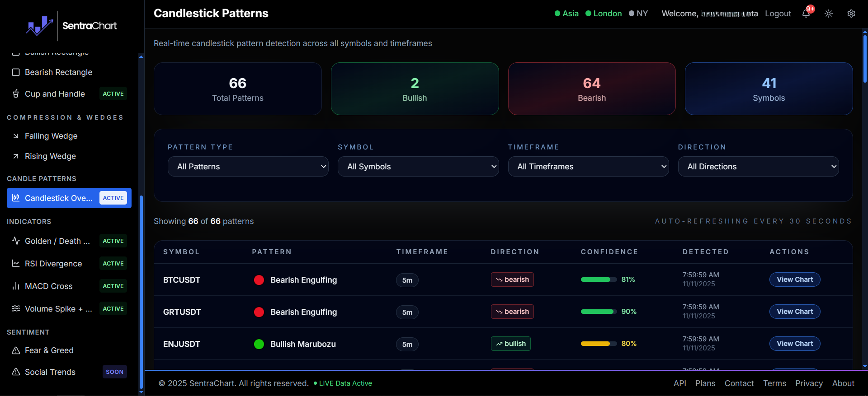
Task: View Chart for ENJUSDT
Action: (795, 344)
